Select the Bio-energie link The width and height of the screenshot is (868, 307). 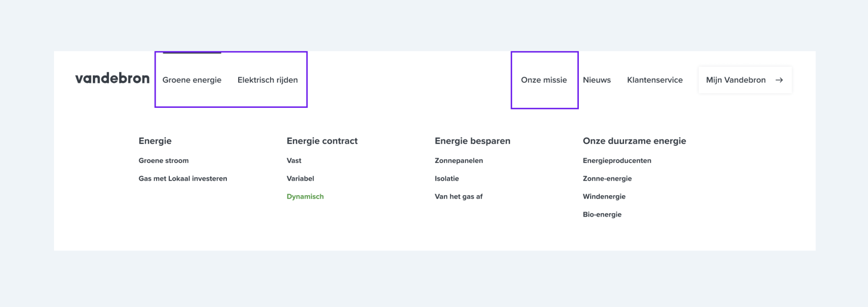[x=602, y=214]
